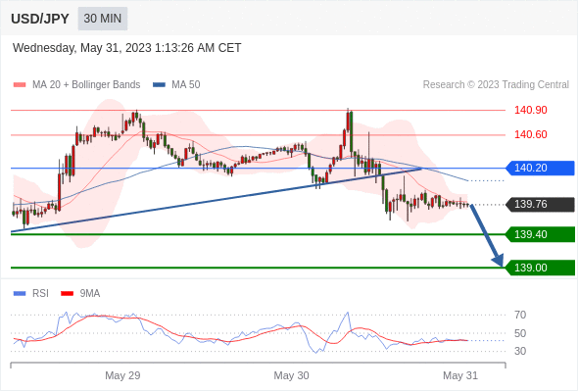Click the USD/JPY pair title

pyautogui.click(x=40, y=19)
